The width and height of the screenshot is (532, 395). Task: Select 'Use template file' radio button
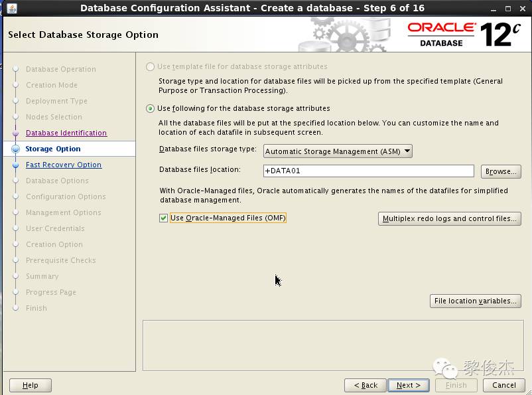pos(150,66)
